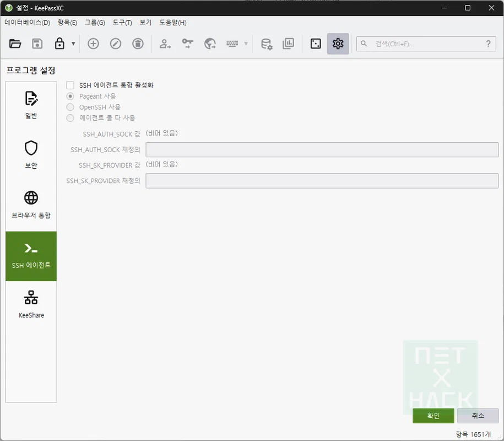504x441 pixels.
Task: Click SSH_AUTH_SOCK 값 (비어 있음) text
Action: [x=162, y=133]
